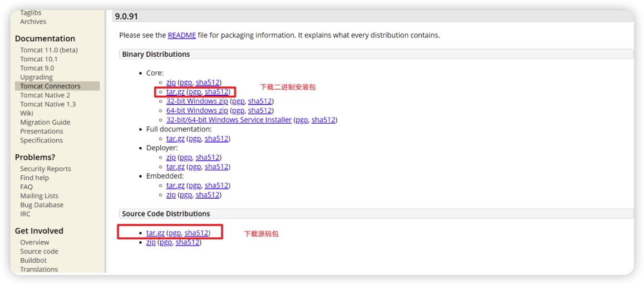Open the Migration Guide
This screenshot has width=644, height=285.
(x=45, y=122)
